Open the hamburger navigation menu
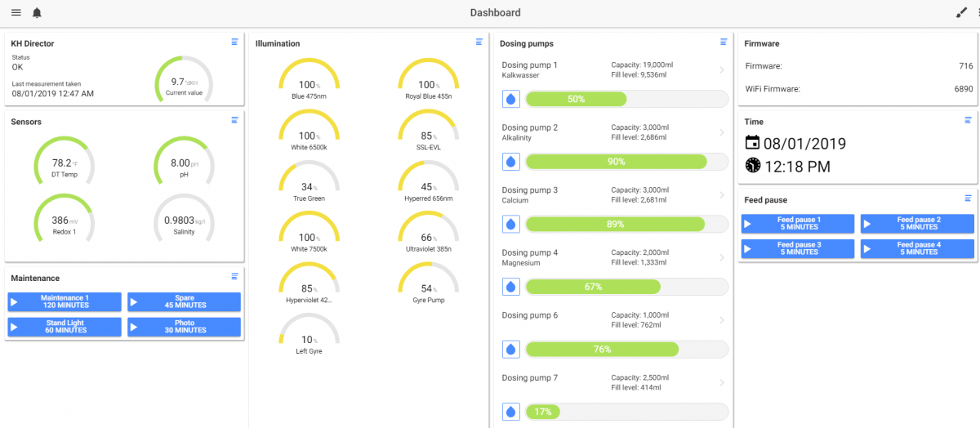This screenshot has width=980, height=428. pyautogui.click(x=16, y=13)
